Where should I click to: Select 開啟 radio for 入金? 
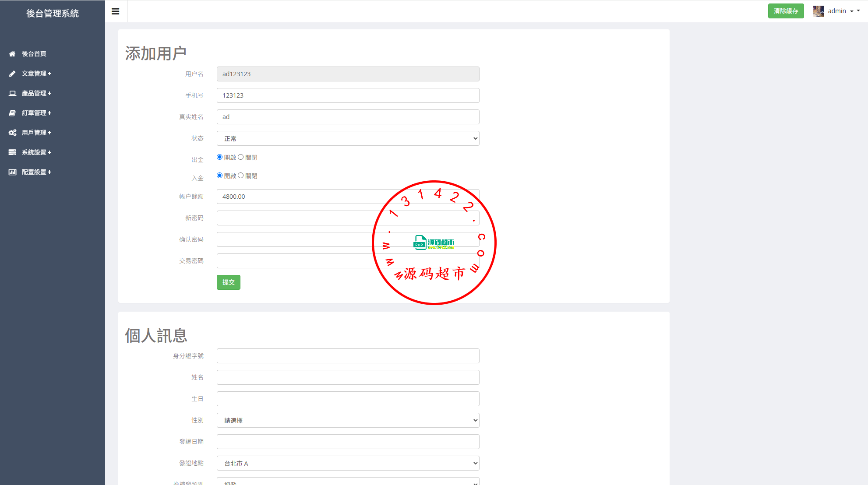pos(219,176)
